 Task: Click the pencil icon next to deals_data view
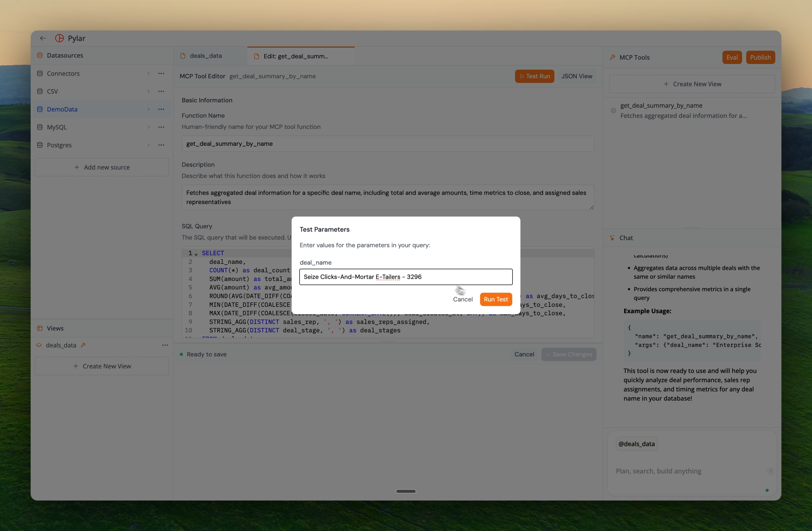(84, 345)
